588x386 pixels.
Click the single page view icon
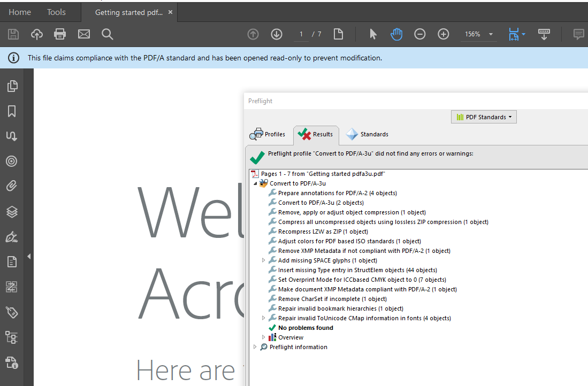point(338,34)
